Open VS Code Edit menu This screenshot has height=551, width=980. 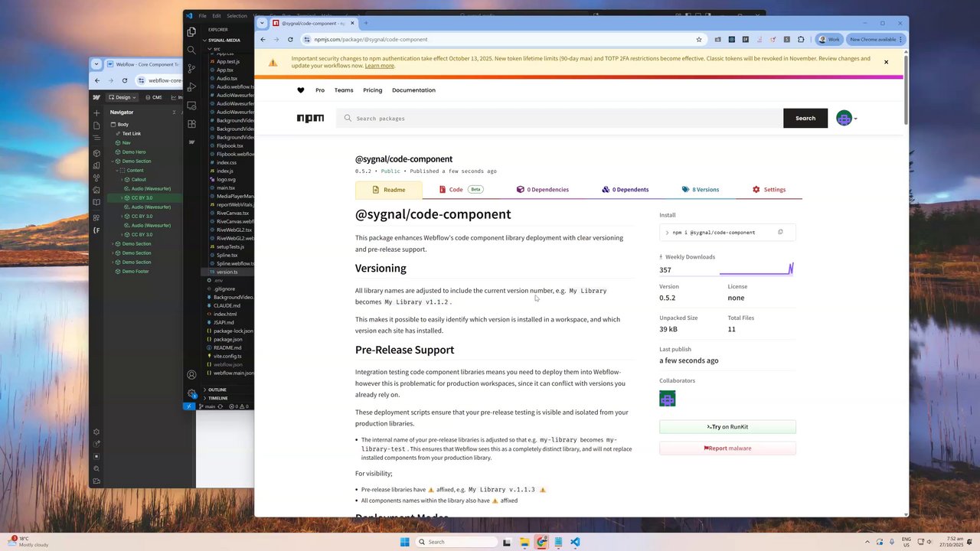point(217,15)
